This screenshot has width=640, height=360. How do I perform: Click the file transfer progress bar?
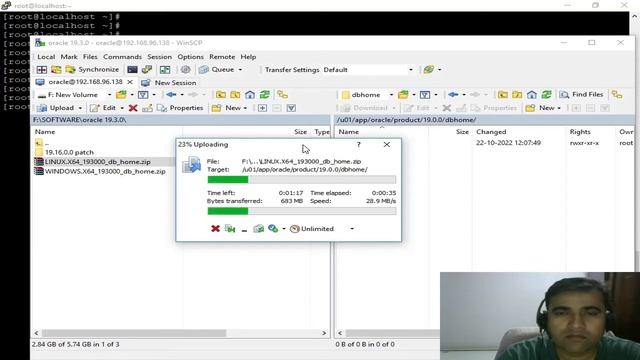(302, 180)
